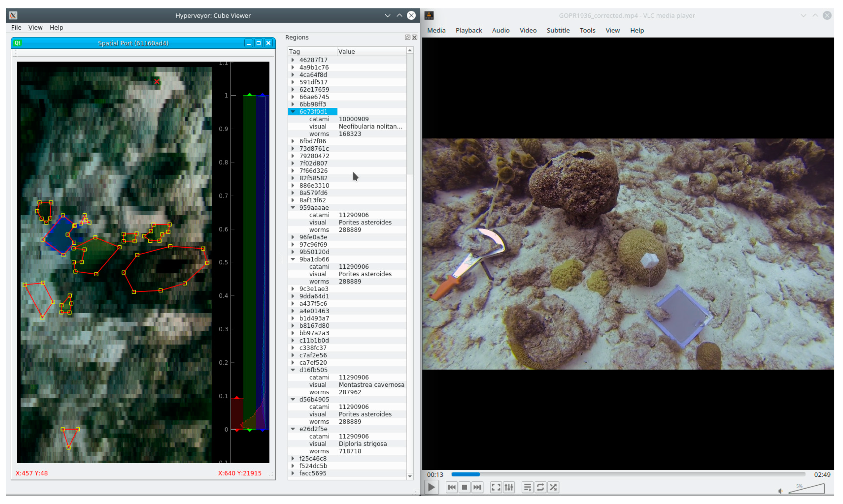
Task: Toggle the VLC playlist view
Action: (527, 487)
